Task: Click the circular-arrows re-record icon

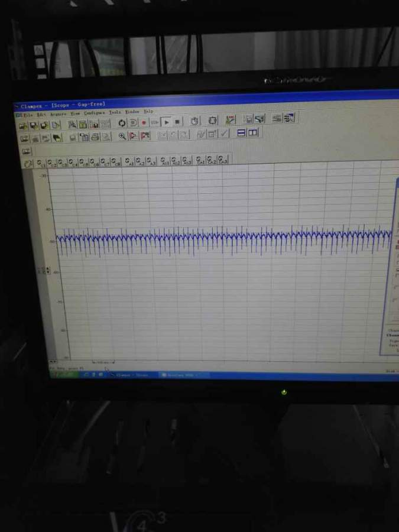Action: coord(122,123)
